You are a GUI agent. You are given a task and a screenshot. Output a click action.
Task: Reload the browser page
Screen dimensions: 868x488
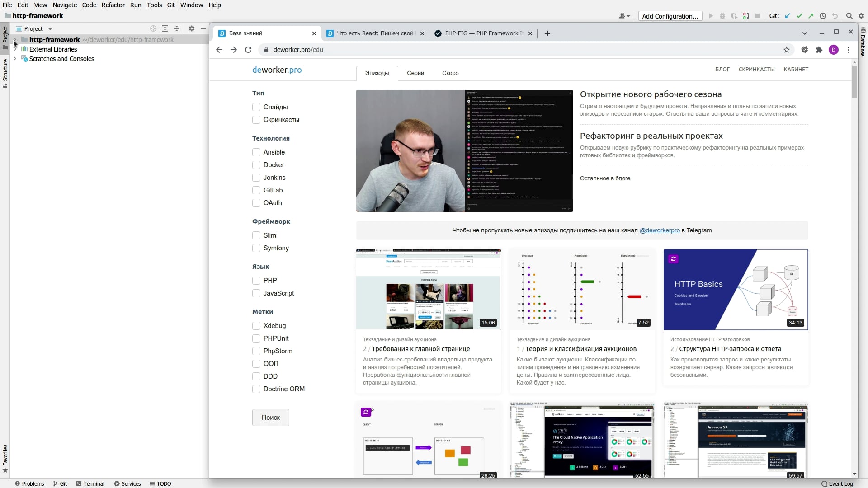coord(248,50)
